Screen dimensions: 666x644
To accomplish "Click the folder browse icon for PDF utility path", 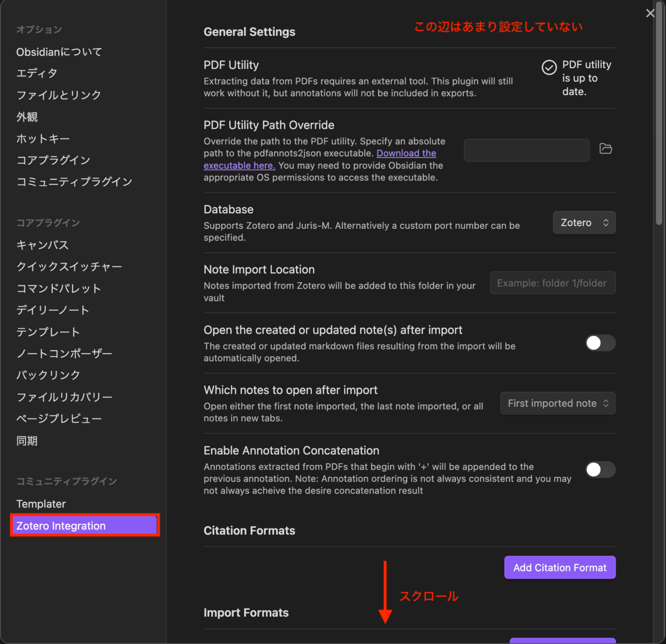I will (x=606, y=149).
